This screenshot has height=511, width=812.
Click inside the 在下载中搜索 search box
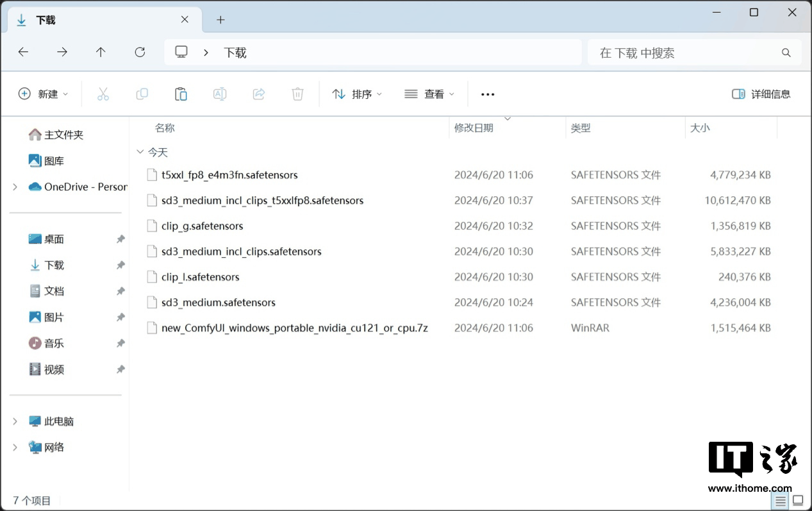[x=679, y=53]
